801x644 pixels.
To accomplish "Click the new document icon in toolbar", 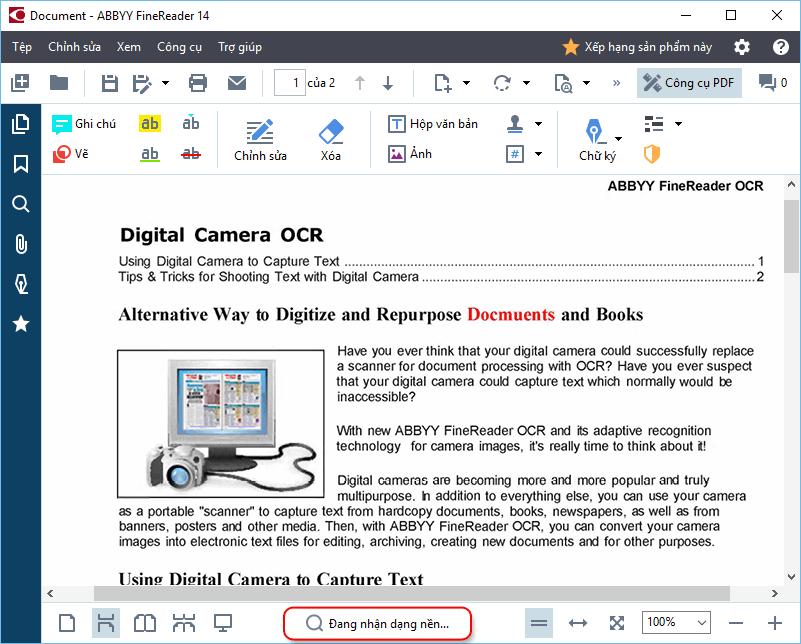I will click(20, 83).
